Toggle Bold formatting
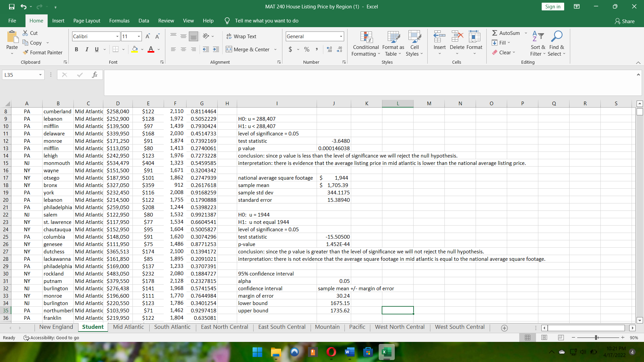644x362 pixels. [76, 50]
